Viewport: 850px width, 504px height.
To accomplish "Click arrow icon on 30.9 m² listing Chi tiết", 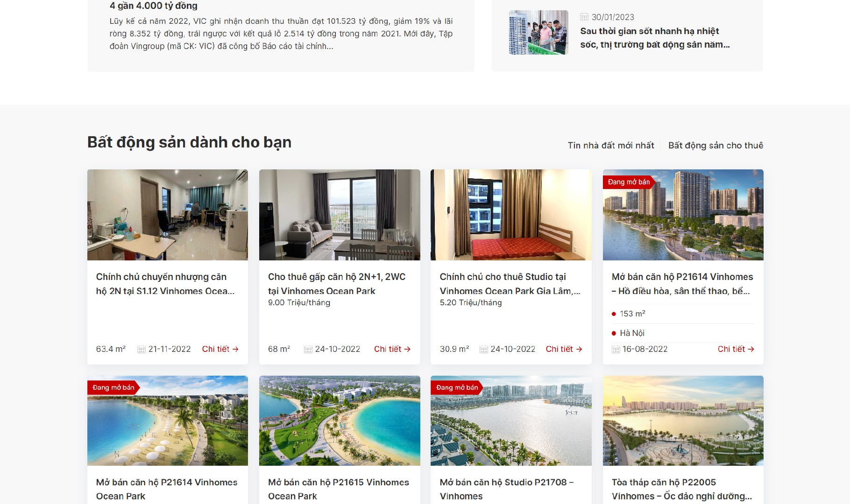I will (x=579, y=349).
